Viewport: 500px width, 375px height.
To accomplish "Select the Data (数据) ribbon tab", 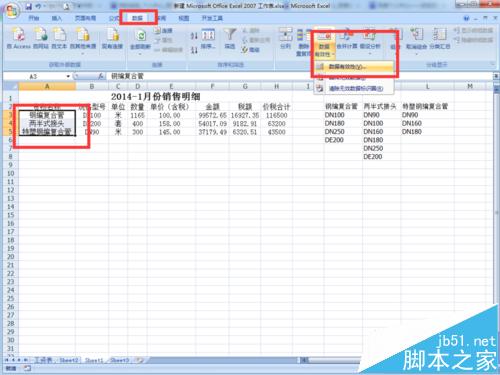I will click(138, 18).
